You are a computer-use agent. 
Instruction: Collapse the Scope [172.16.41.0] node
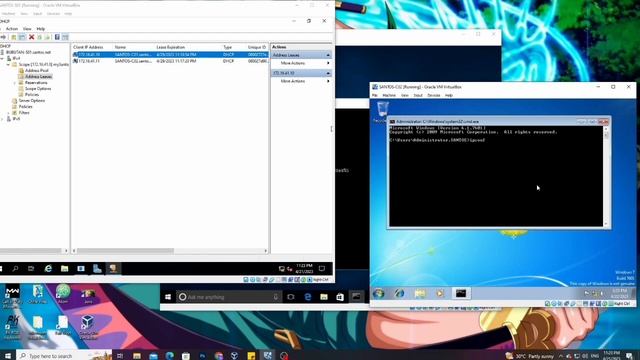coord(8,64)
